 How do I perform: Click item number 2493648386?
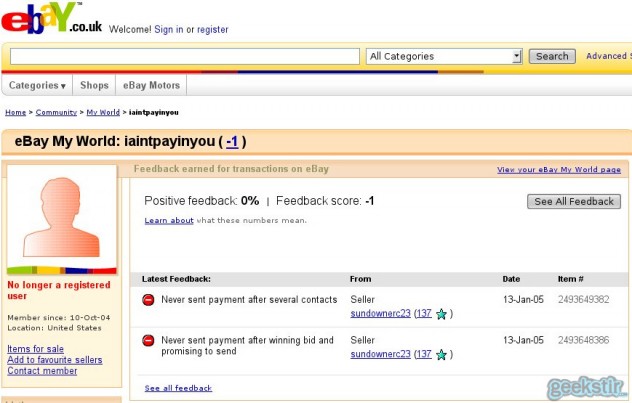pyautogui.click(x=583, y=340)
